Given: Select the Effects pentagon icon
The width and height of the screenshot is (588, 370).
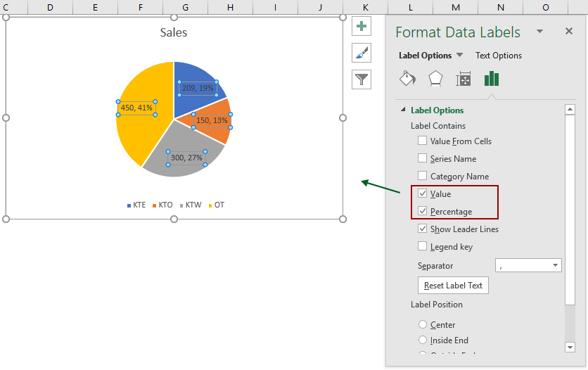Looking at the screenshot, I should point(435,78).
